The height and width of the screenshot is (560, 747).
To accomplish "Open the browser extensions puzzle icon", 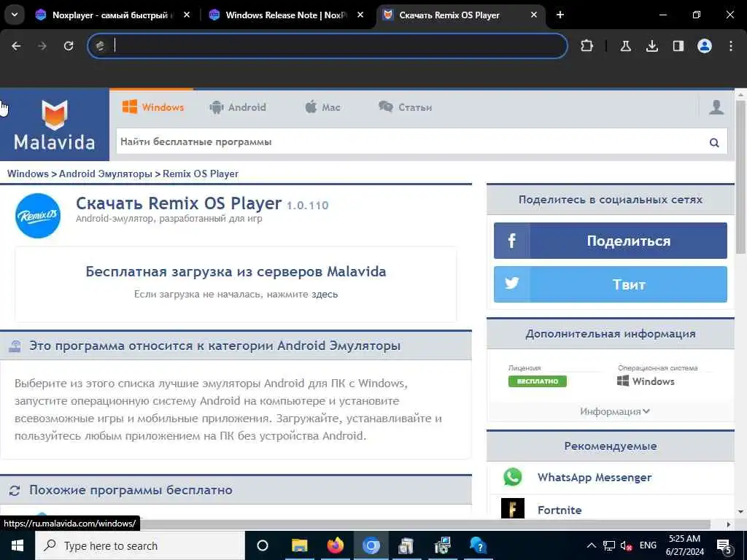I will pyautogui.click(x=587, y=46).
